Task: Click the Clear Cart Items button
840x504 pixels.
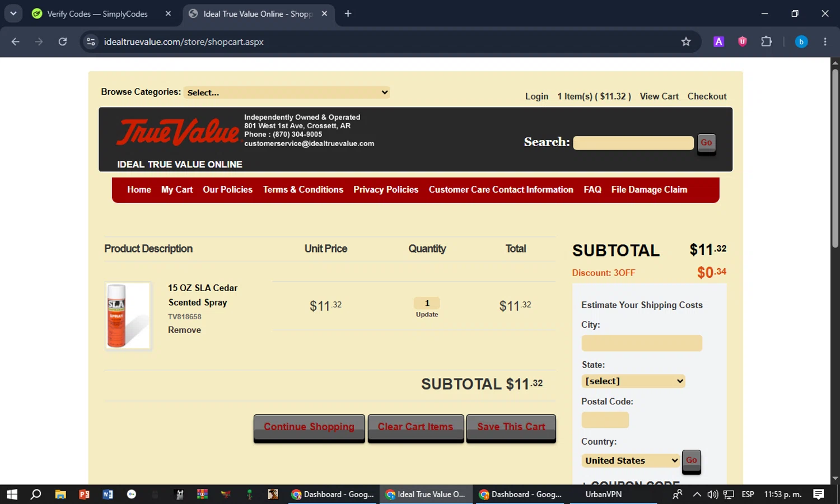Action: 416,428
